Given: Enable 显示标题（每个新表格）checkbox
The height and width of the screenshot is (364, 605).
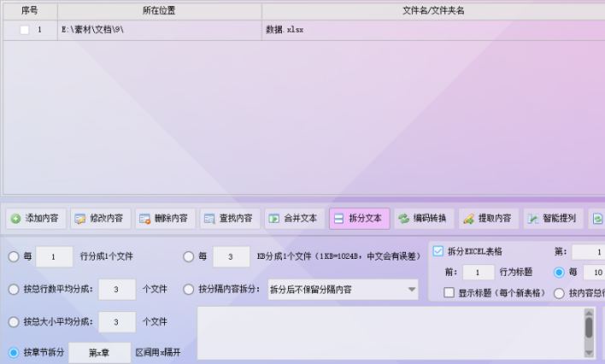Looking at the screenshot, I should click(x=449, y=292).
